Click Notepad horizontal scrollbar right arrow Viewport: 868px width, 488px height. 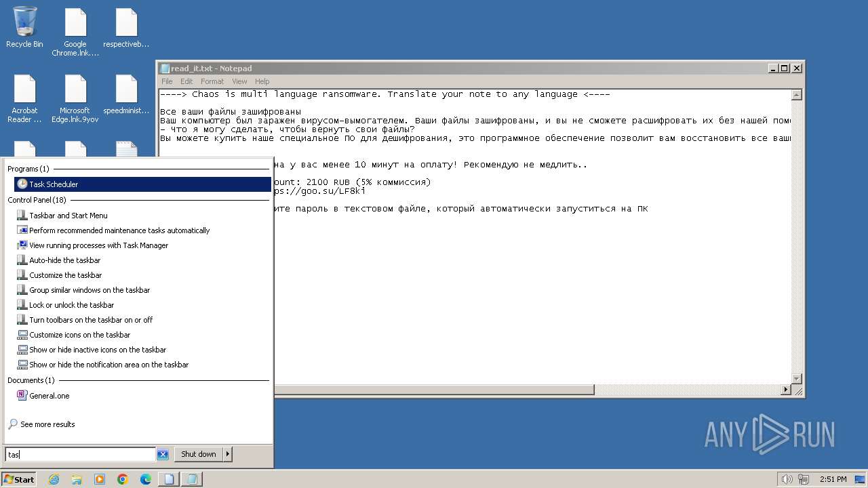(x=786, y=390)
